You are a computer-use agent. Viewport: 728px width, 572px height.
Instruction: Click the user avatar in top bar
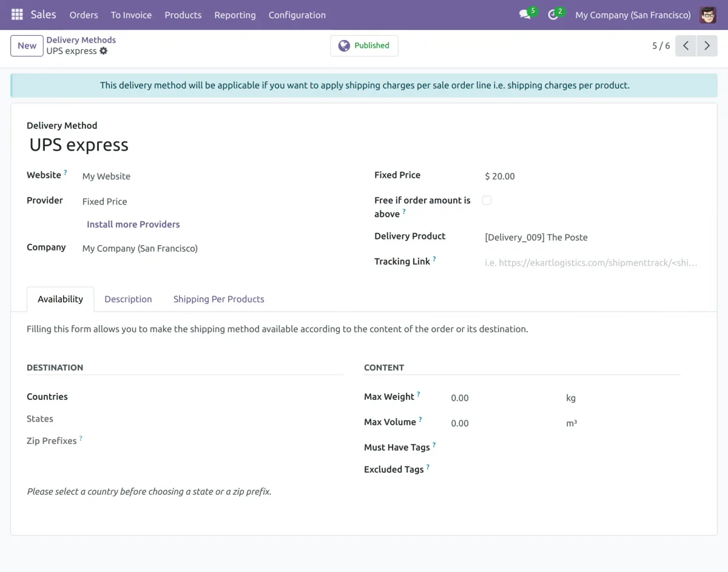[x=707, y=15]
